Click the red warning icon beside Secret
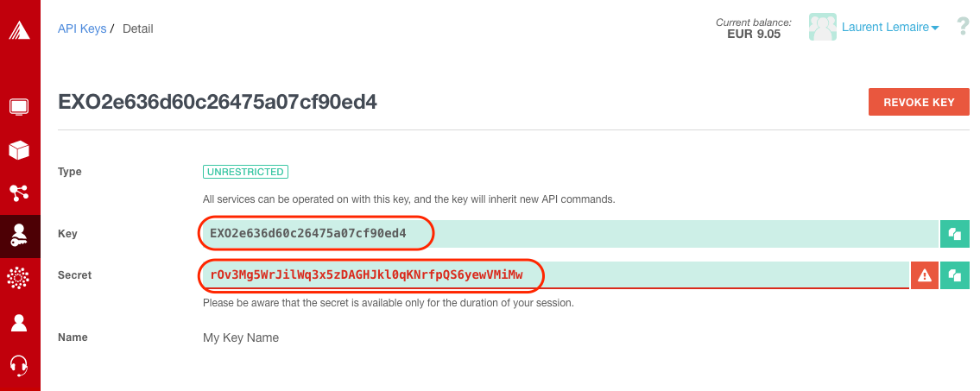Viewport: 980px width, 391px height. [925, 275]
